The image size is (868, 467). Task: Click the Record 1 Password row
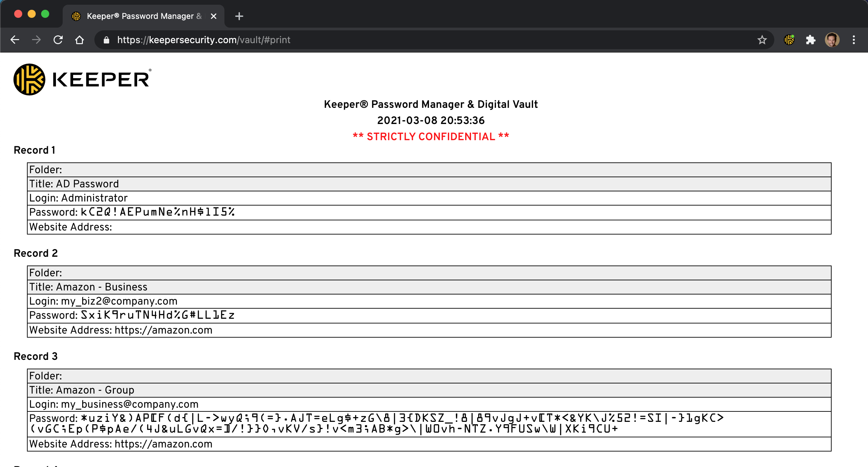132,212
